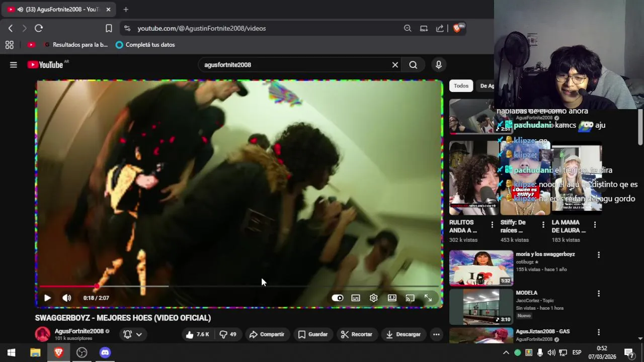Open more actions beside Descargar
Image resolution: width=644 pixels, height=362 pixels.
coord(436,334)
